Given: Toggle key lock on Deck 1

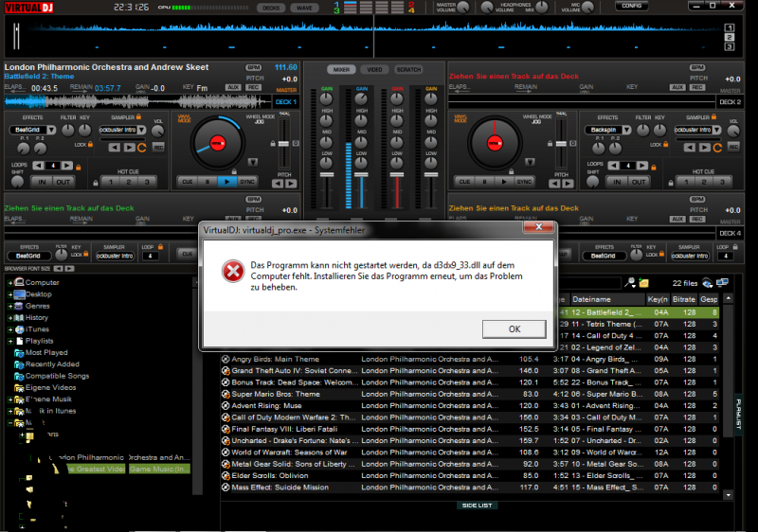Looking at the screenshot, I should 90,144.
